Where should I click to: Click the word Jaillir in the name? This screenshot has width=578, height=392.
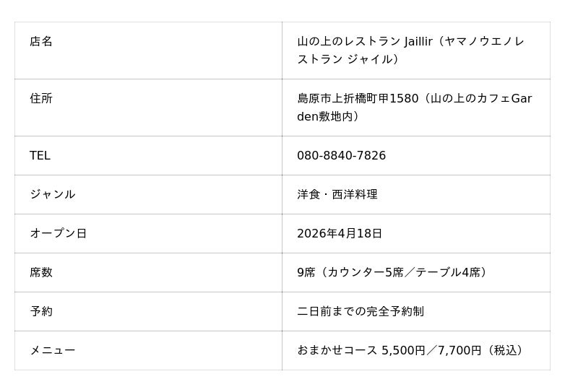418,42
